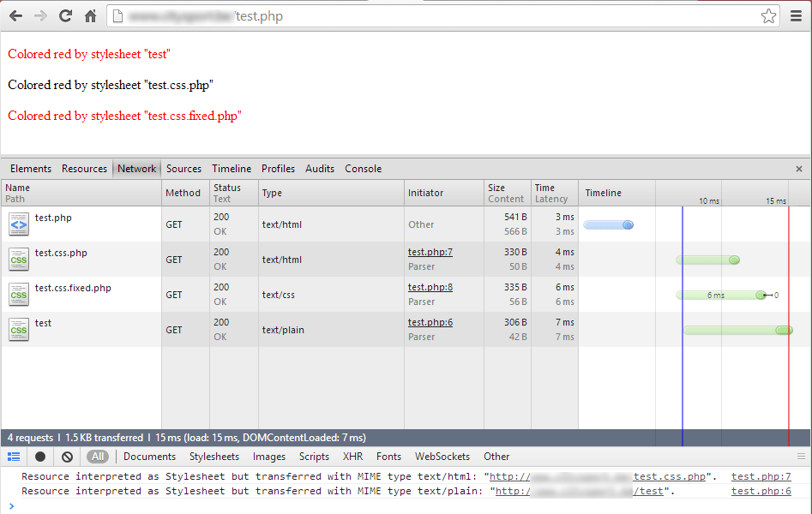Switch to the Console tab
Viewport: 812px width, 514px height.
pyautogui.click(x=363, y=169)
